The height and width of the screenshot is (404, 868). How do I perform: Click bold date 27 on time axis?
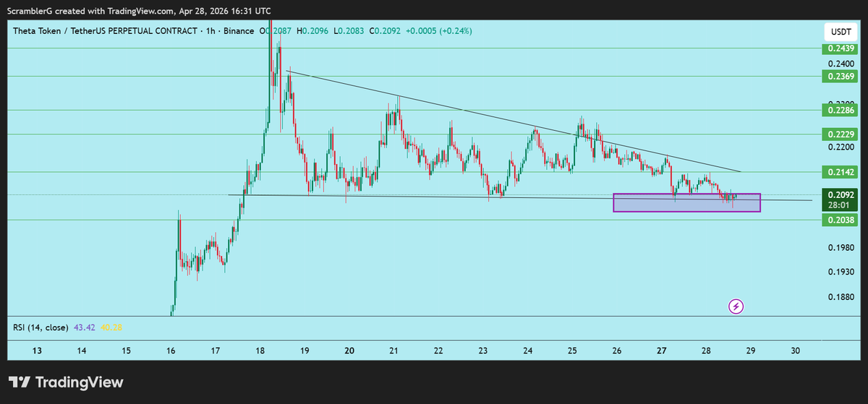[662, 351]
